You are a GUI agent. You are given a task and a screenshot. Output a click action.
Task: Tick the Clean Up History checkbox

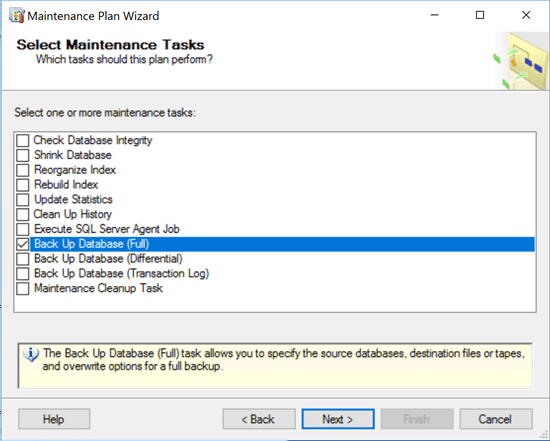(23, 214)
